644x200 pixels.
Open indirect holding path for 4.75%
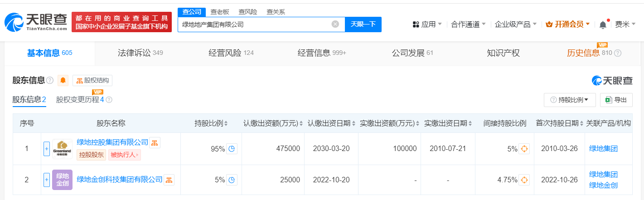tap(524, 180)
